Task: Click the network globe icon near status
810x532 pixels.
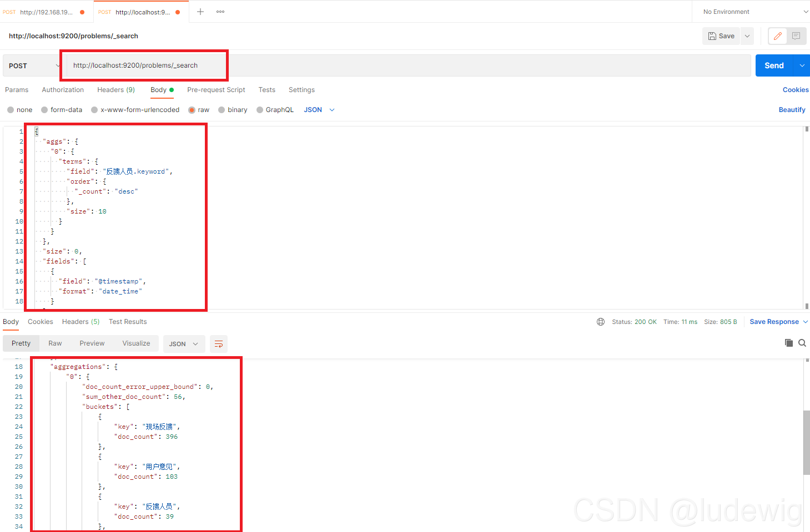Action: [601, 322]
